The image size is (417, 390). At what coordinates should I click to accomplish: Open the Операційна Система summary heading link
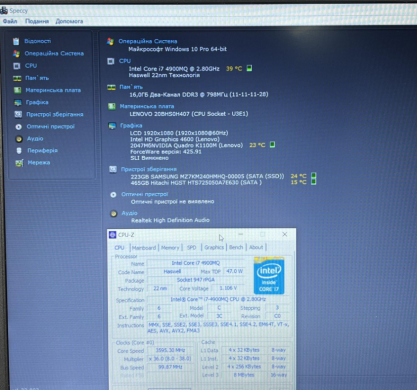[148, 41]
